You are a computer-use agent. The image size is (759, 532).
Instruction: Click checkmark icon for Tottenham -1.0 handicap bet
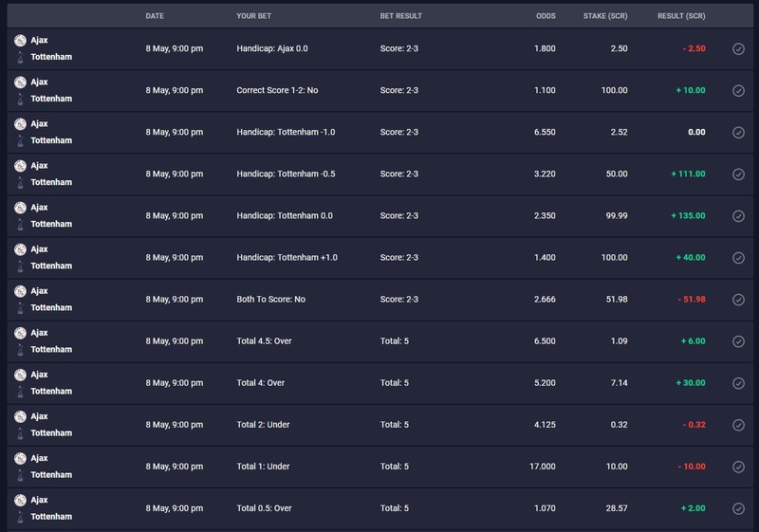[738, 133]
